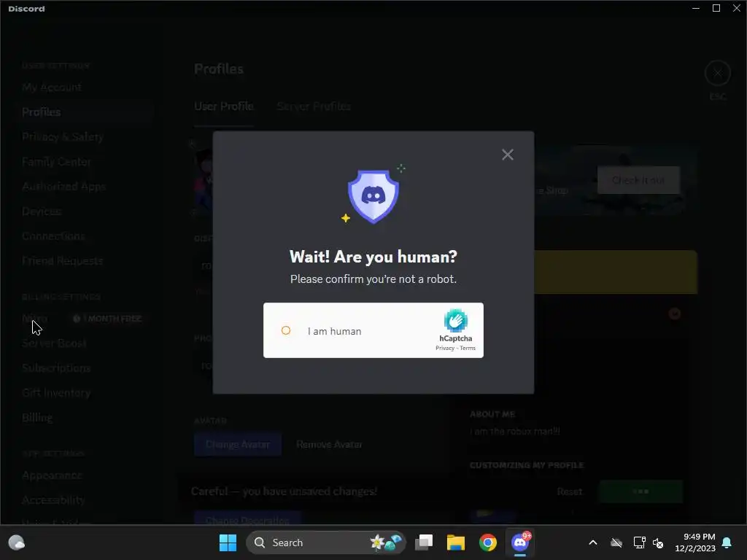Open Friend Requests settings
This screenshot has width=747, height=560.
[63, 260]
